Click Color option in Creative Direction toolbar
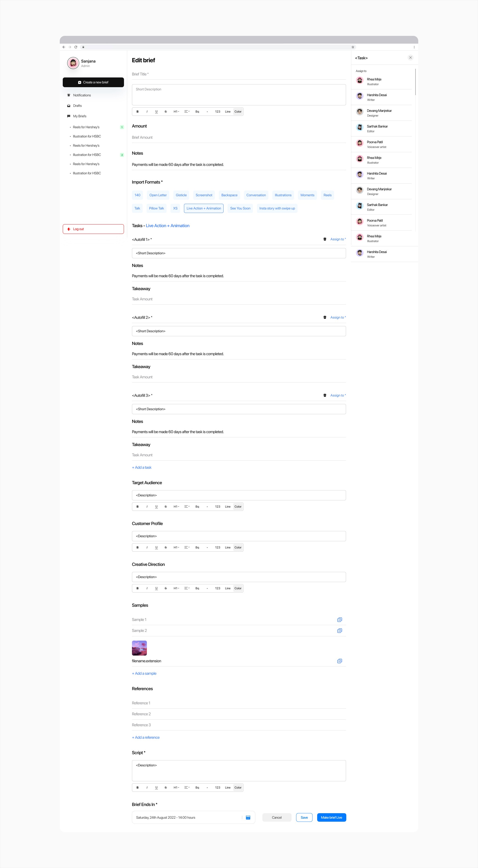The image size is (478, 868). [238, 588]
